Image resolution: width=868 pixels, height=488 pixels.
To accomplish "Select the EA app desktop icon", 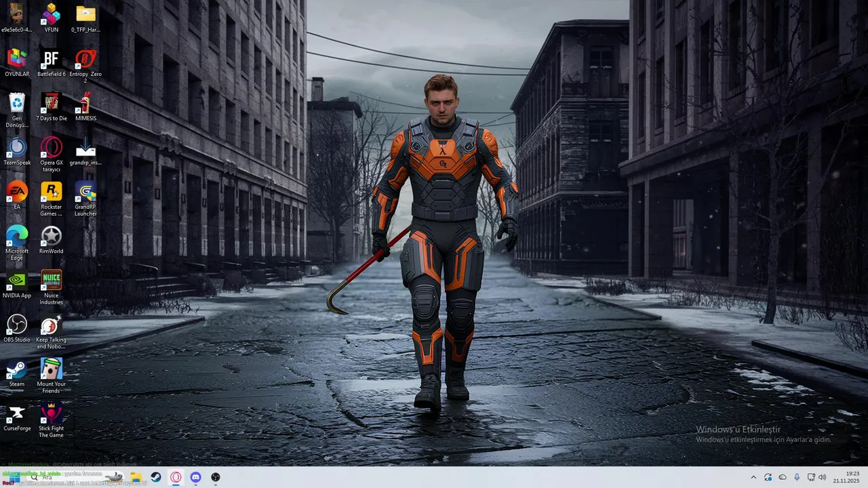I will pyautogui.click(x=17, y=195).
